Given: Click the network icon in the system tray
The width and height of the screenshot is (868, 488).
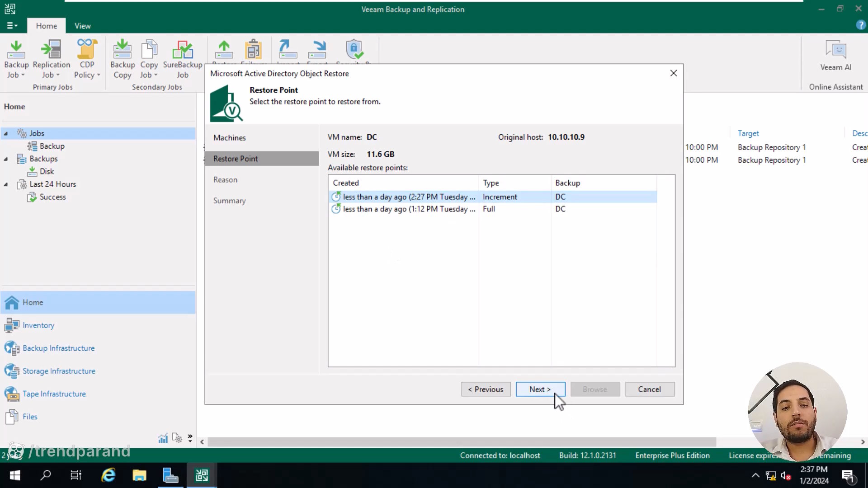Looking at the screenshot, I should point(771,476).
